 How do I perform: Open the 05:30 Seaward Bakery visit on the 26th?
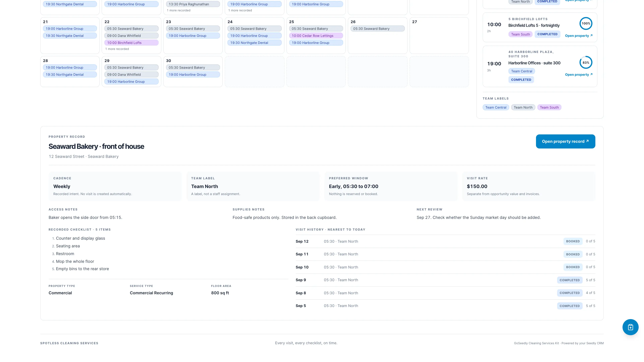pos(378,29)
